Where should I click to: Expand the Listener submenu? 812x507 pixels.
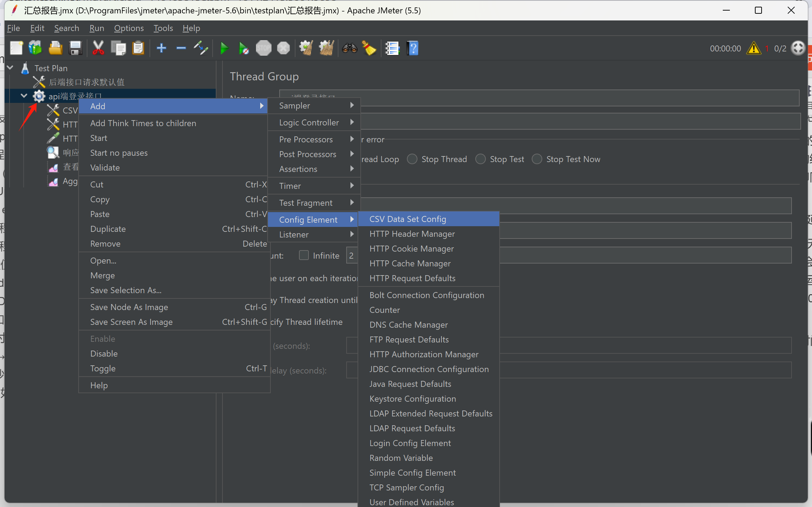point(314,235)
